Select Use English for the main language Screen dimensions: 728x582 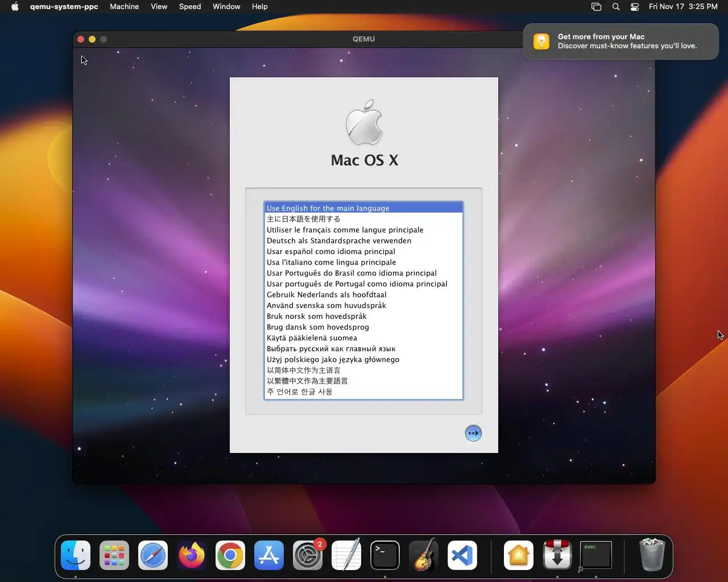[x=363, y=208]
